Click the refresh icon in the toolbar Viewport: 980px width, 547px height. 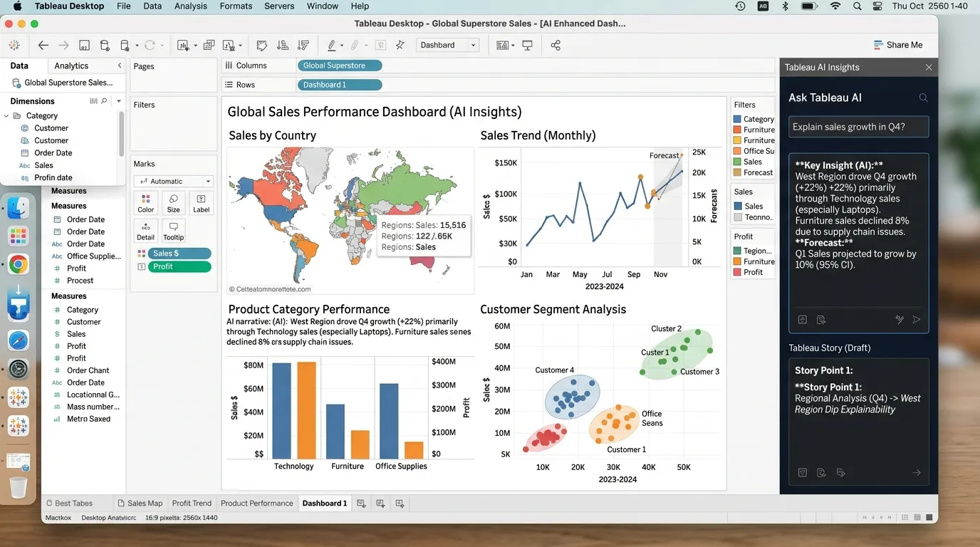[x=150, y=45]
